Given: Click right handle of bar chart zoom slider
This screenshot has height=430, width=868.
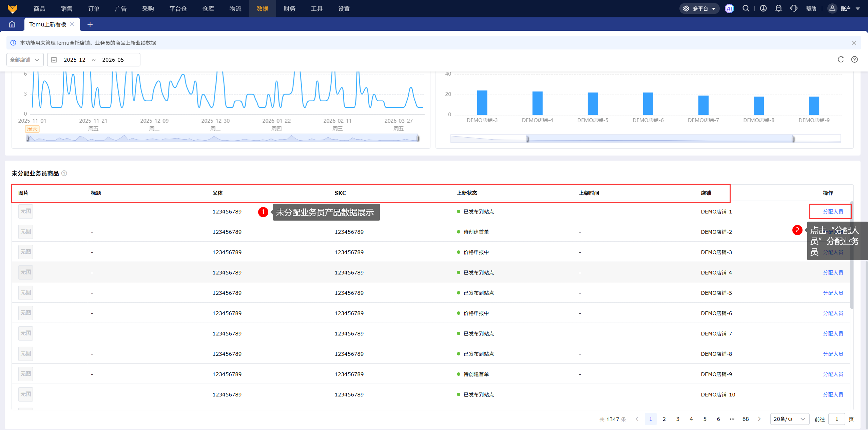Looking at the screenshot, I should [x=793, y=139].
